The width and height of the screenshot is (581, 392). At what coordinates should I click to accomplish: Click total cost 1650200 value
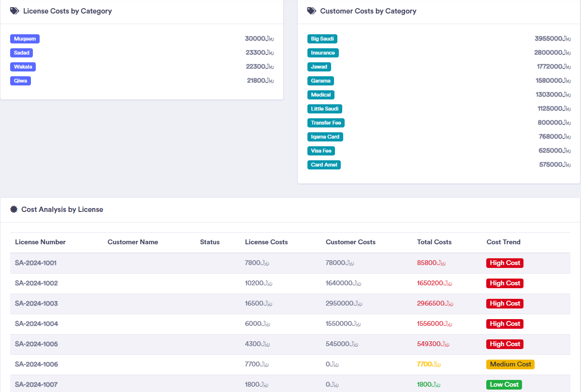pos(435,283)
